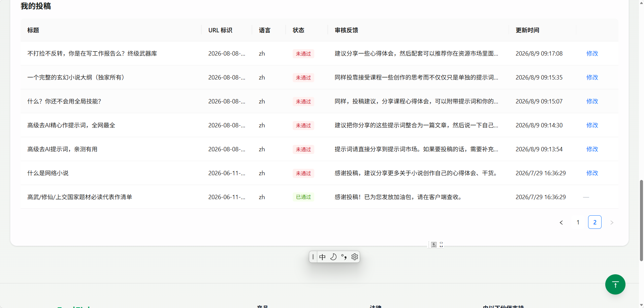This screenshot has height=308, width=644.
Task: Click title 高武/修仙/上交国家题材必读代表作清单
Action: 80,197
